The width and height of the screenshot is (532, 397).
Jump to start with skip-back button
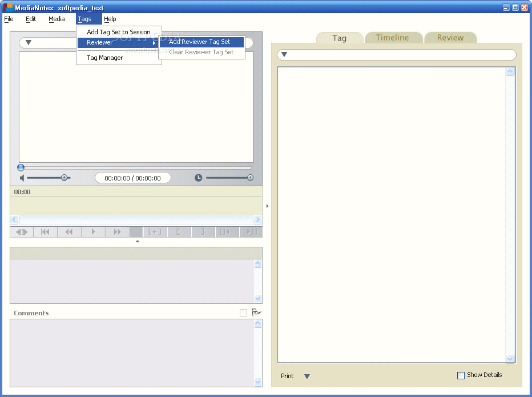coord(45,232)
